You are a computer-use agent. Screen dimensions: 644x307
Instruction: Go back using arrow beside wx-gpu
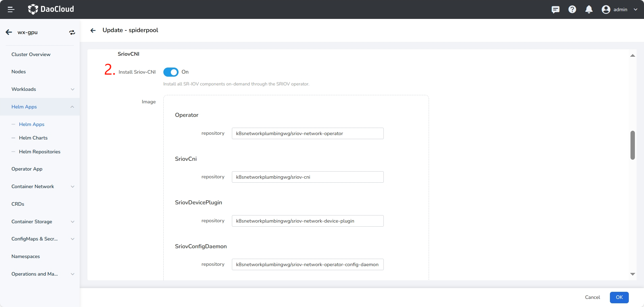pos(9,32)
